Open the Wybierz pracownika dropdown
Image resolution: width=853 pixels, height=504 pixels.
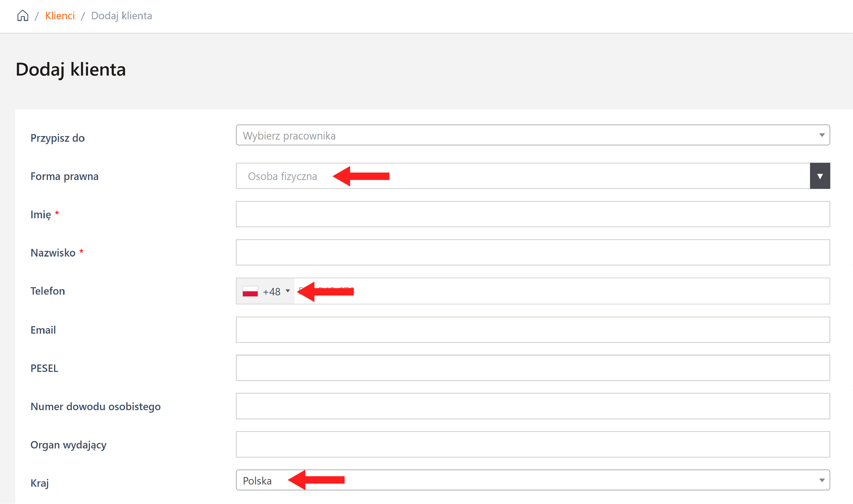tap(532, 135)
